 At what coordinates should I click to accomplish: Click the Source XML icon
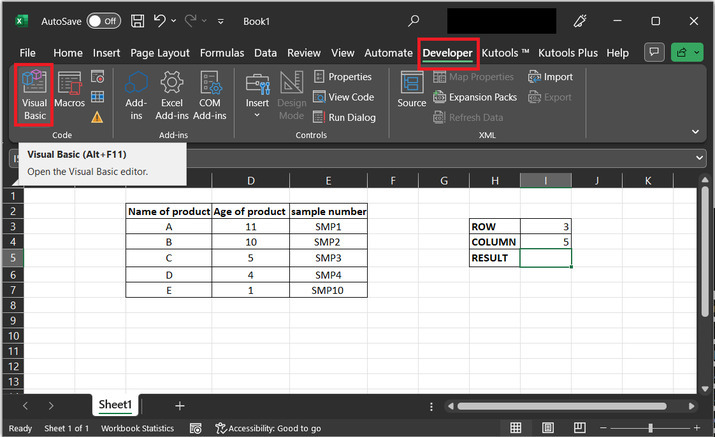click(x=411, y=90)
